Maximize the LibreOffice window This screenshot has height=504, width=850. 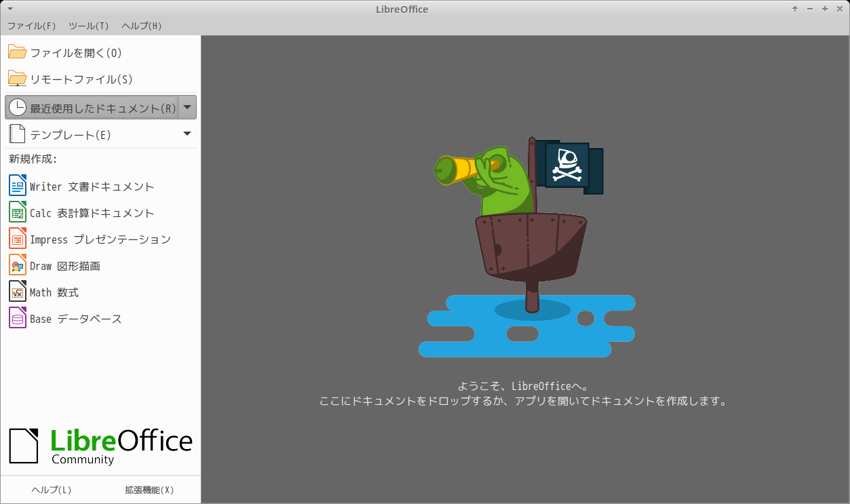coord(825,9)
